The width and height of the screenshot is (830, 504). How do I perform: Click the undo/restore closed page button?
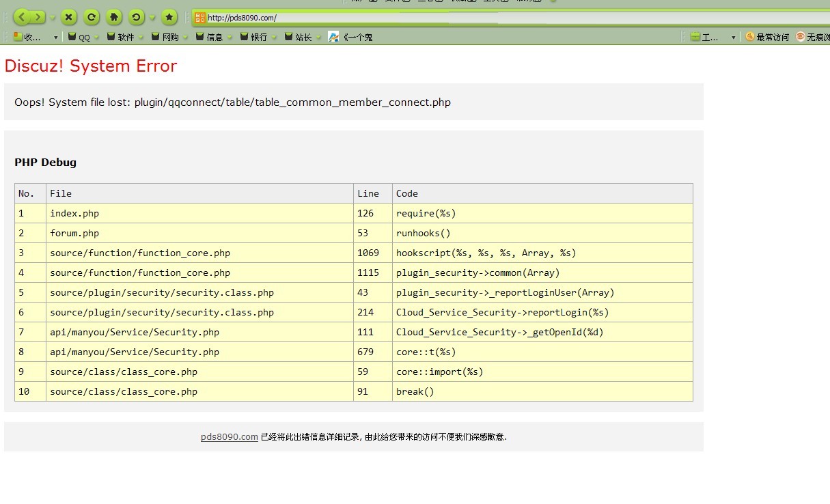(137, 17)
